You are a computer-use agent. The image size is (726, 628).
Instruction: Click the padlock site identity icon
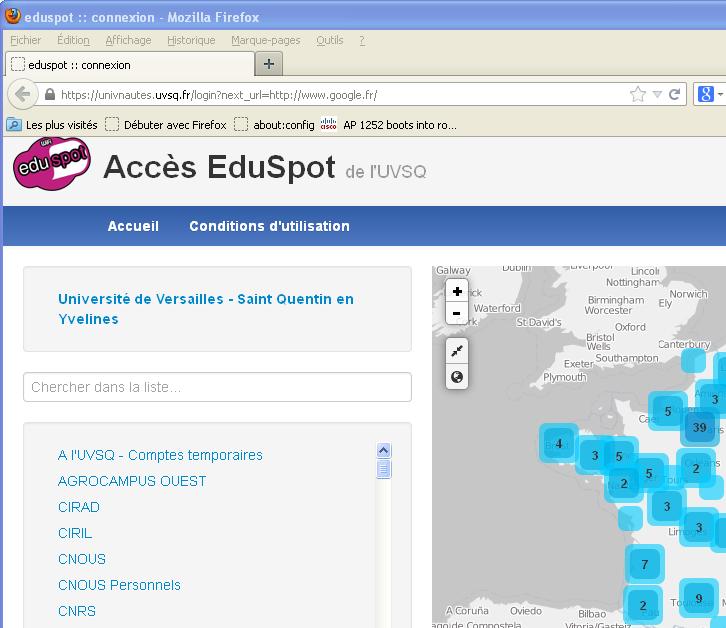coord(50,95)
